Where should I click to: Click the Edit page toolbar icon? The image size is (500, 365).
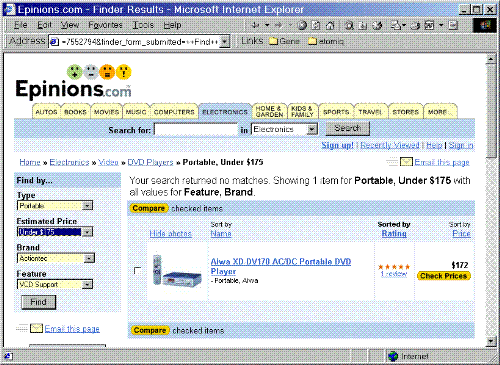[x=429, y=25]
